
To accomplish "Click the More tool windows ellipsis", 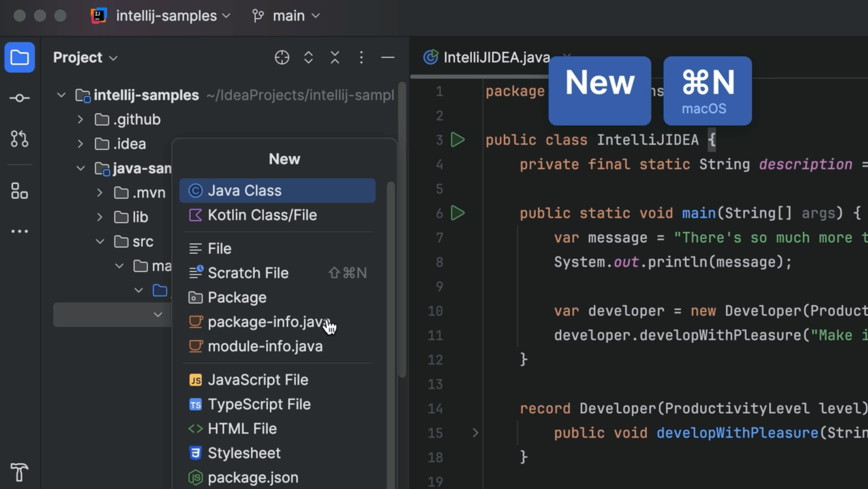I will click(19, 231).
